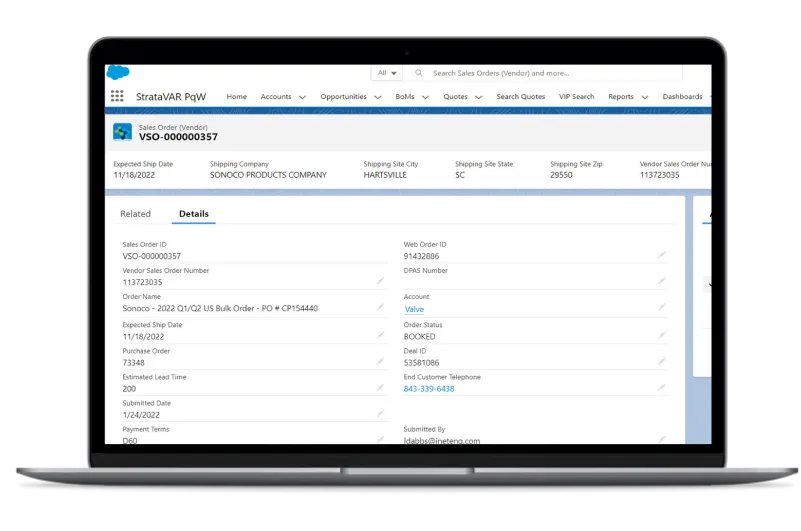Edit Submitted Date pencil icon

381,413
